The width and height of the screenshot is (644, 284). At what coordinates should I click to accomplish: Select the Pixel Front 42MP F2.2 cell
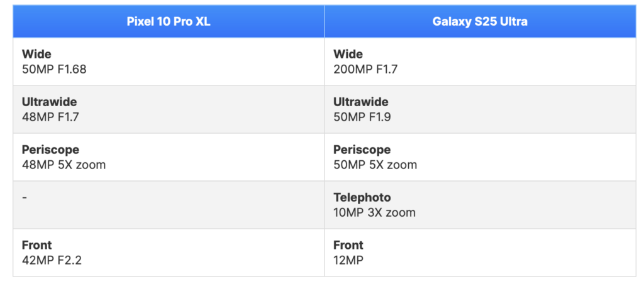(x=169, y=253)
